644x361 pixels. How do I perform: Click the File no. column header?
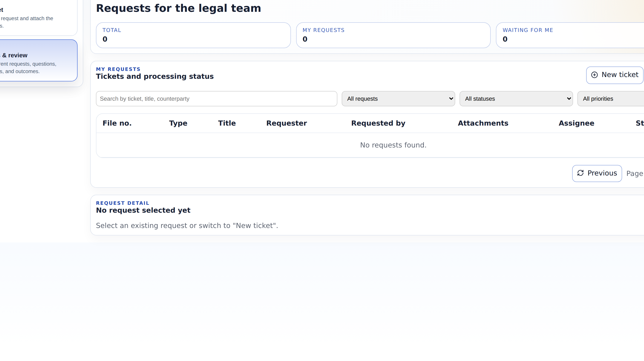pyautogui.click(x=117, y=123)
